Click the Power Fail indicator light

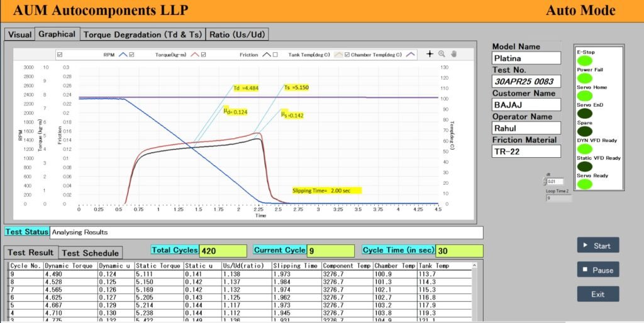(x=584, y=79)
